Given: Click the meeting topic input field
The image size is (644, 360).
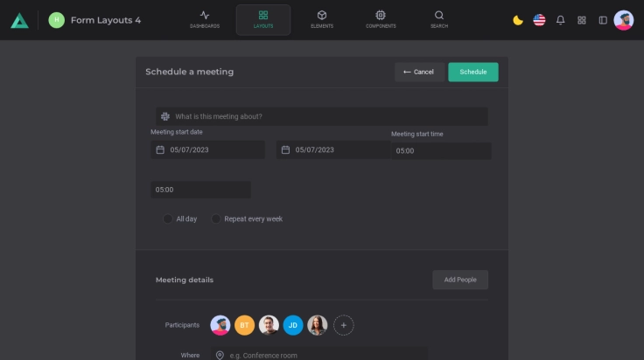Looking at the screenshot, I should click(x=322, y=116).
